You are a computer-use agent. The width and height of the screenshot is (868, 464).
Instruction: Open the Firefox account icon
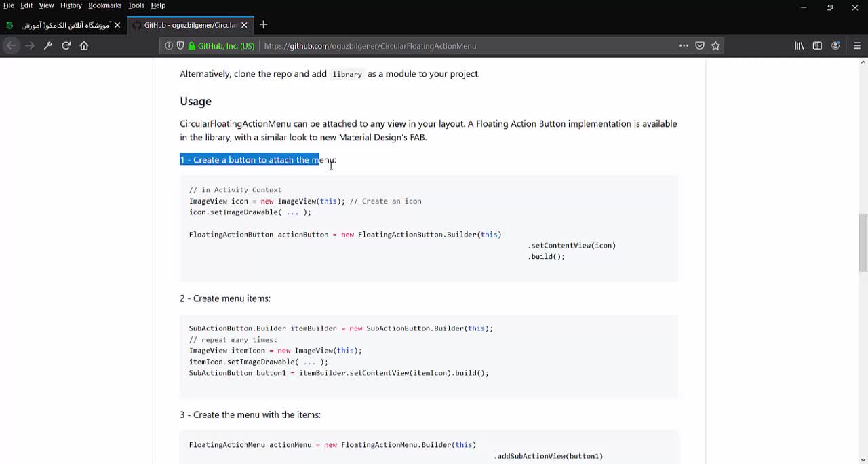(835, 45)
